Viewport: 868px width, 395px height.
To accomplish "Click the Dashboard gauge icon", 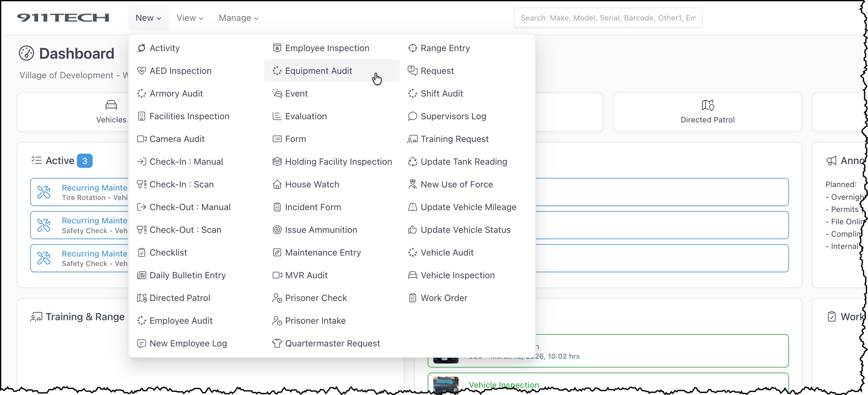I will click(26, 53).
